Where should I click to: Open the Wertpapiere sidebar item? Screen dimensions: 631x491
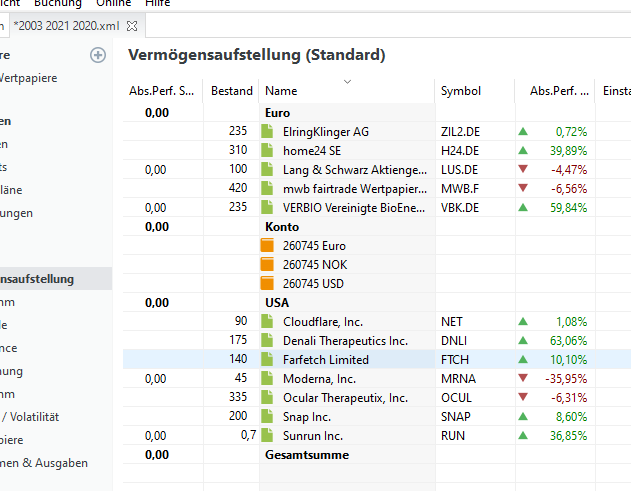tap(29, 78)
